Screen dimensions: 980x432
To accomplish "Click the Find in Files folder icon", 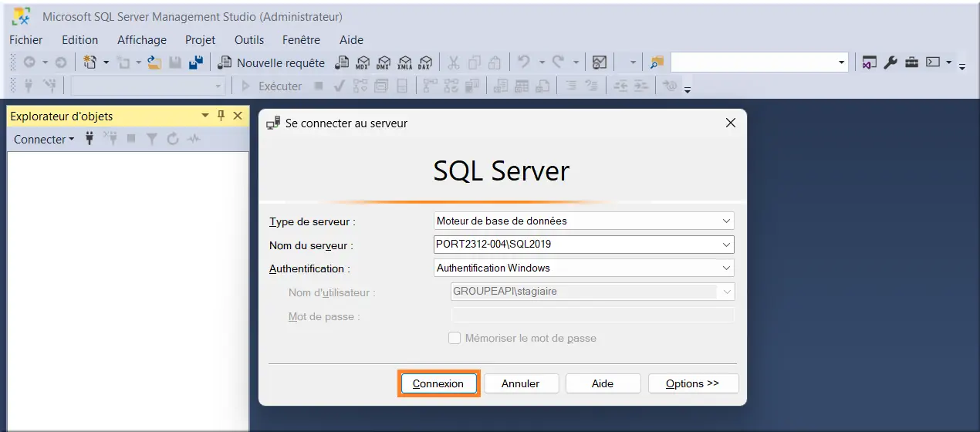I will pos(657,62).
